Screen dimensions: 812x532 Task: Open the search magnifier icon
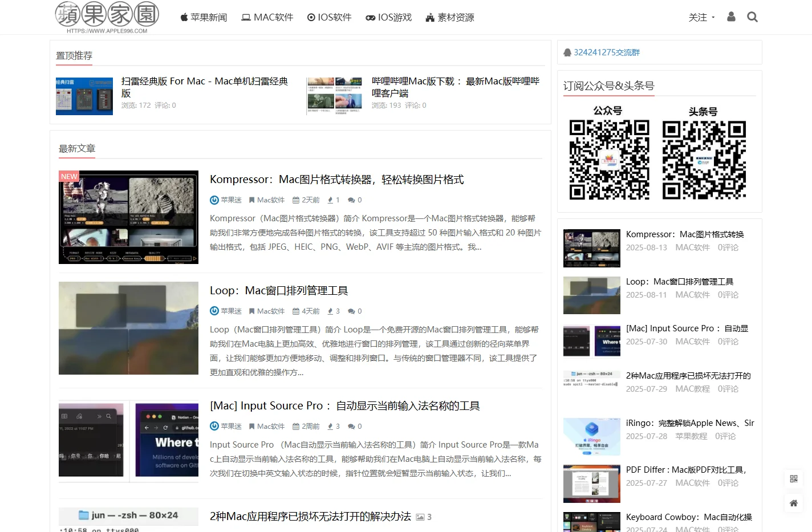(x=752, y=17)
